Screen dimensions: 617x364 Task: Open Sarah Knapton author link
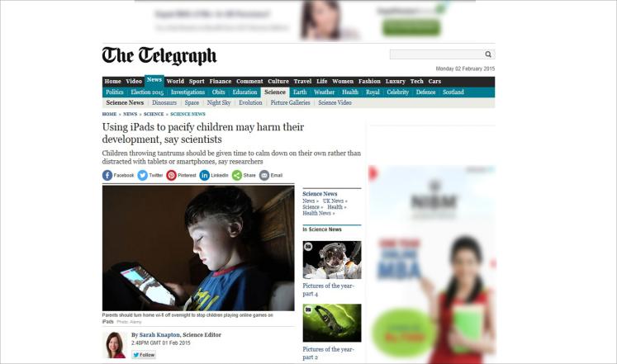(x=159, y=335)
